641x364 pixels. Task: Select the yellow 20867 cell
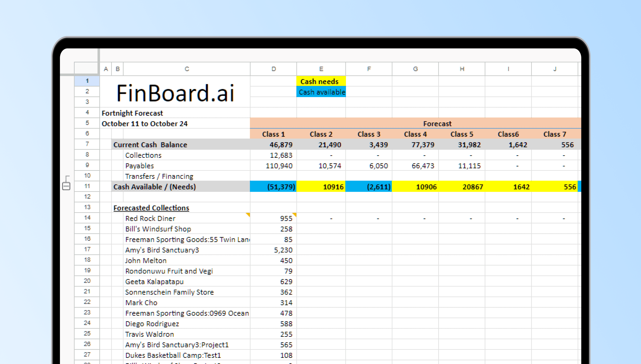click(x=462, y=186)
